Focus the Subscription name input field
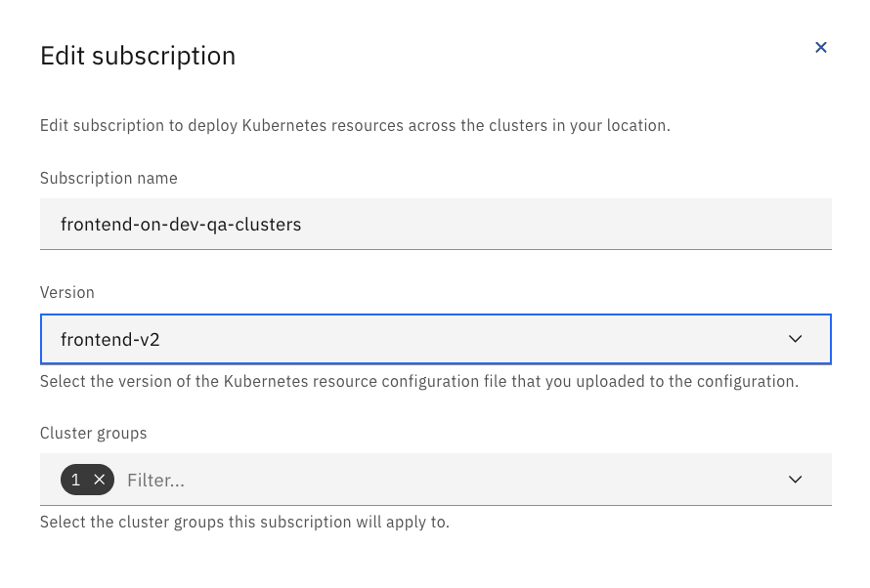This screenshot has height=588, width=870. [x=435, y=225]
